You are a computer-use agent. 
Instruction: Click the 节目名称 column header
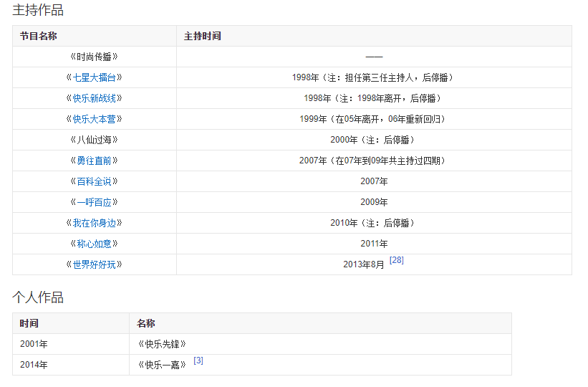39,36
